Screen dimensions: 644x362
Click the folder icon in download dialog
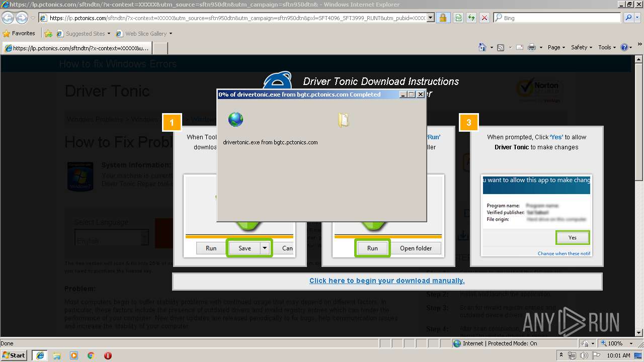[x=344, y=120]
